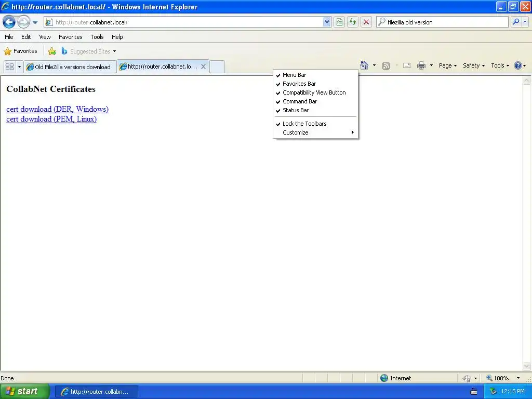
Task: Click the keyboard icon in system tray
Action: click(474, 392)
